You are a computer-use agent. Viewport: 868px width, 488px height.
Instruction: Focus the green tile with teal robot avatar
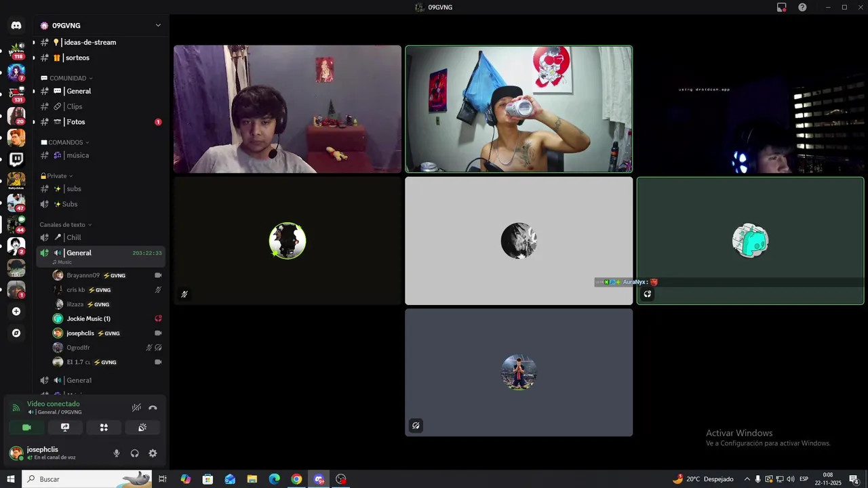click(x=751, y=241)
